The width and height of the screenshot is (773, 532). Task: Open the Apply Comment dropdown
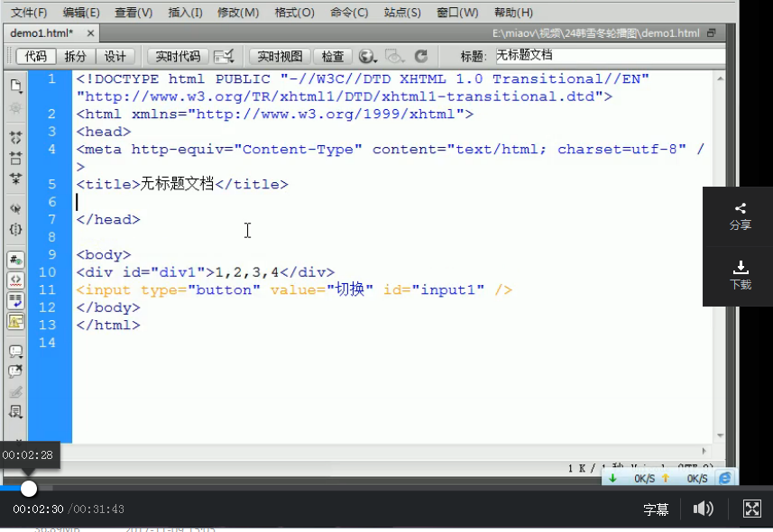15,352
